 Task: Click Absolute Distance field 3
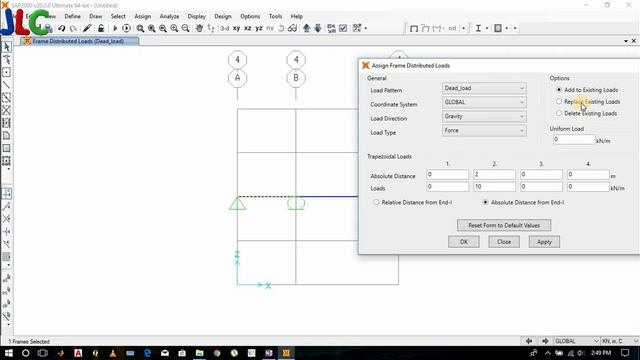point(541,175)
